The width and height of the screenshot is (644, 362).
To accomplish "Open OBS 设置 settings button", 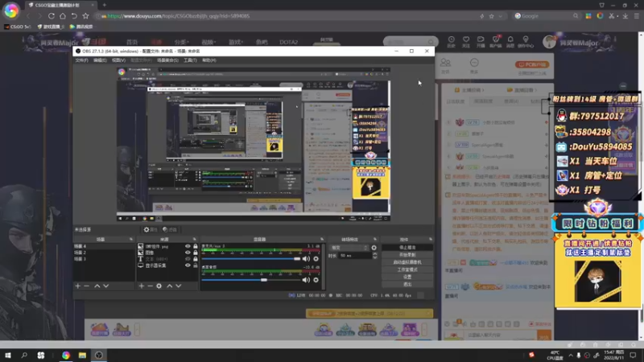I will tap(407, 277).
